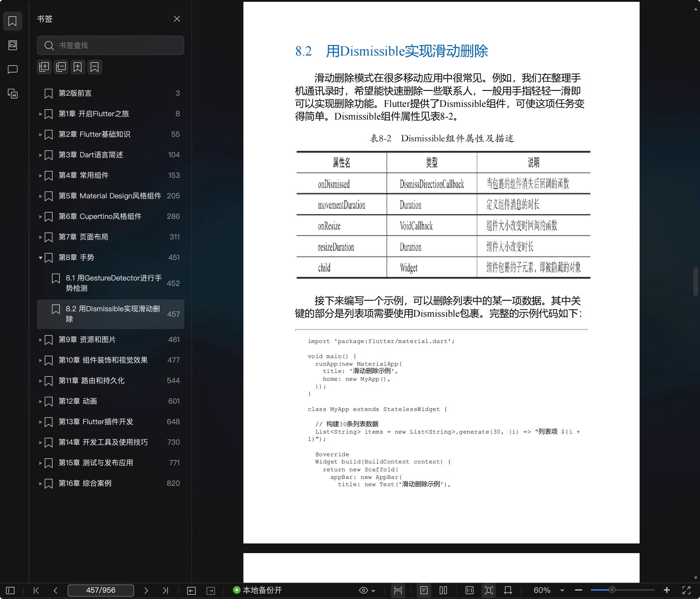Click the add bookmark icon

click(78, 67)
